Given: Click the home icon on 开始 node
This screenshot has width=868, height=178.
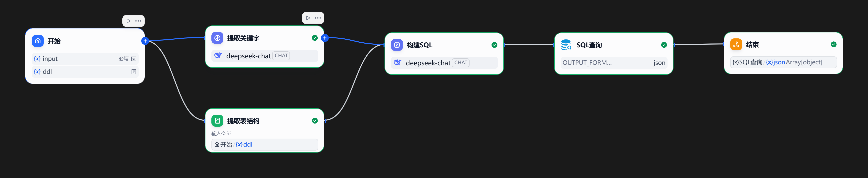Looking at the screenshot, I should click(x=38, y=41).
